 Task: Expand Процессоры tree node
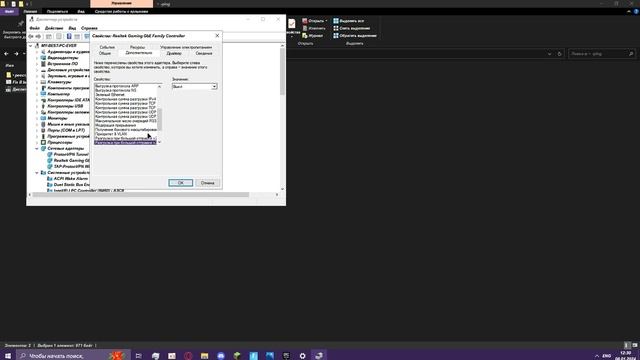point(37,142)
